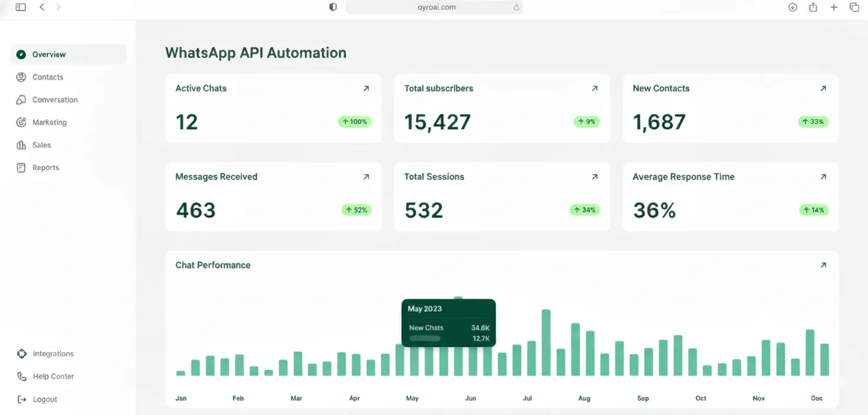Open the Chat Performance expand arrow
The height and width of the screenshot is (415, 868).
(823, 265)
